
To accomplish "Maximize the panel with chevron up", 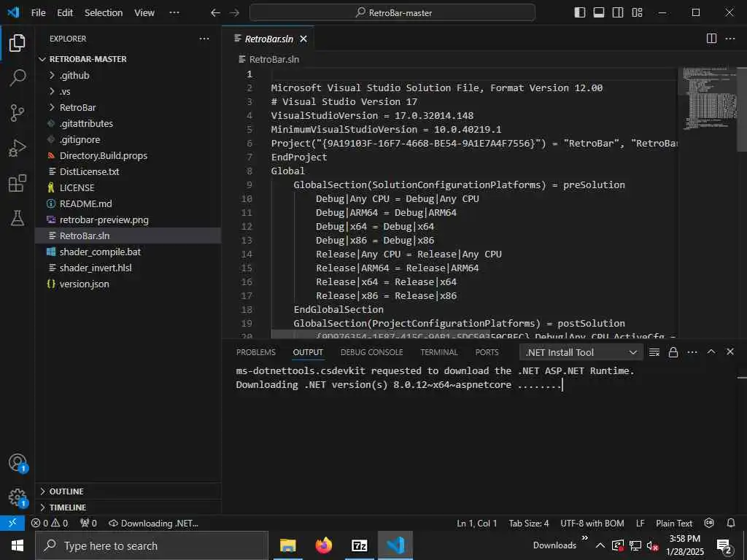I will pyautogui.click(x=711, y=351).
